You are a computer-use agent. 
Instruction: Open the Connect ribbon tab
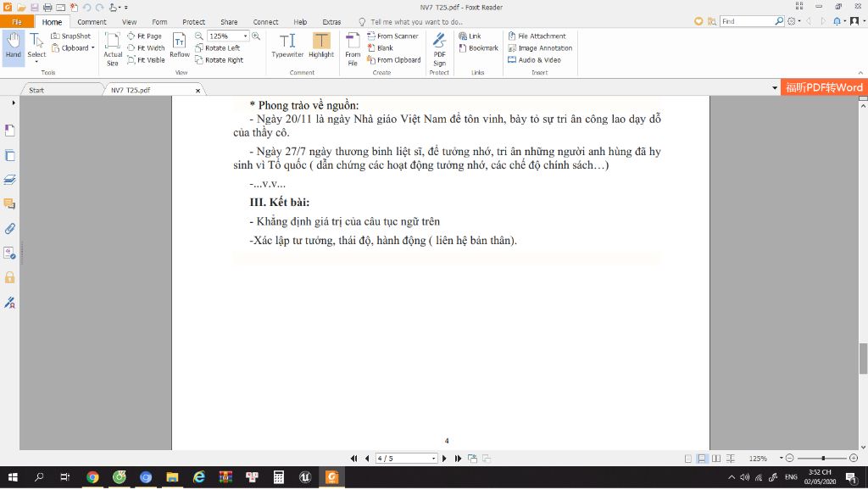point(265,21)
